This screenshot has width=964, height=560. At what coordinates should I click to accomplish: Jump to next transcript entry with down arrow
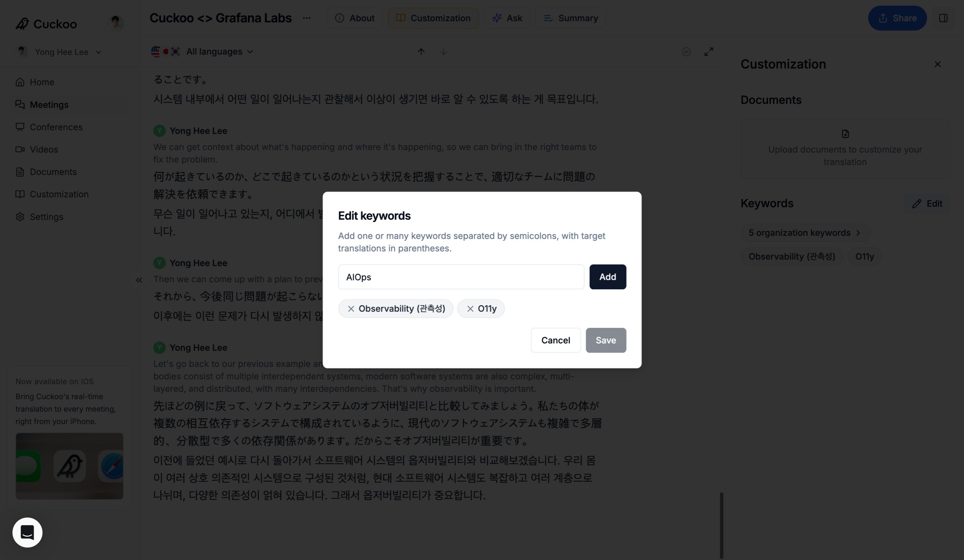click(443, 51)
